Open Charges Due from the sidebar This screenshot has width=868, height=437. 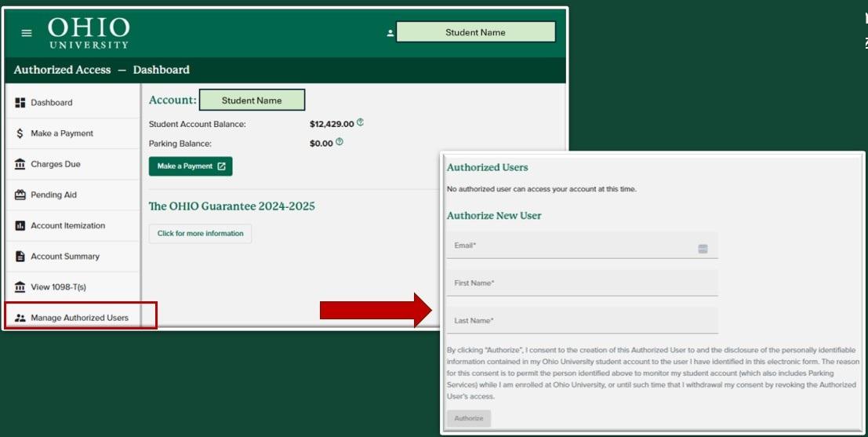56,164
